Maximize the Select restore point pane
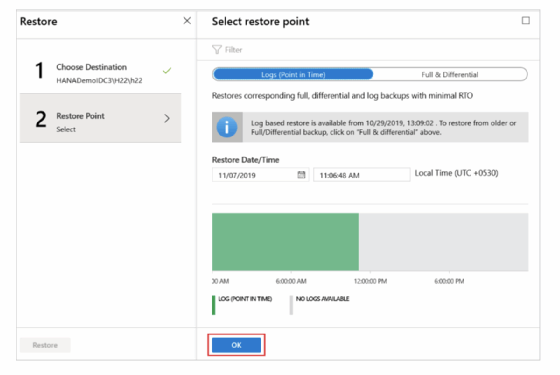The height and width of the screenshot is (375, 560). (525, 20)
